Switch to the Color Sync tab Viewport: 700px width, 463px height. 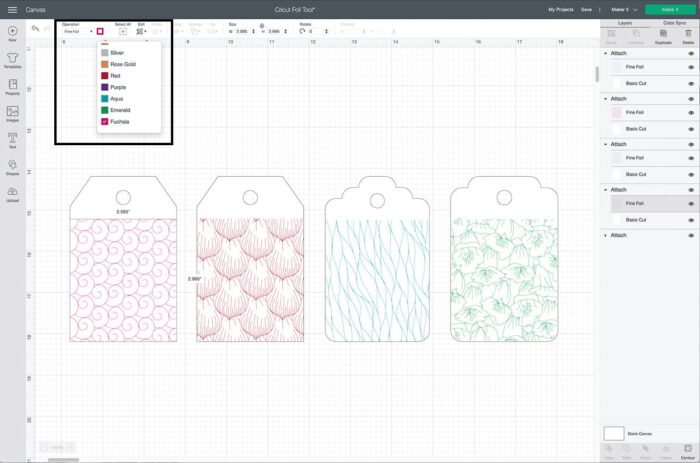[674, 21]
